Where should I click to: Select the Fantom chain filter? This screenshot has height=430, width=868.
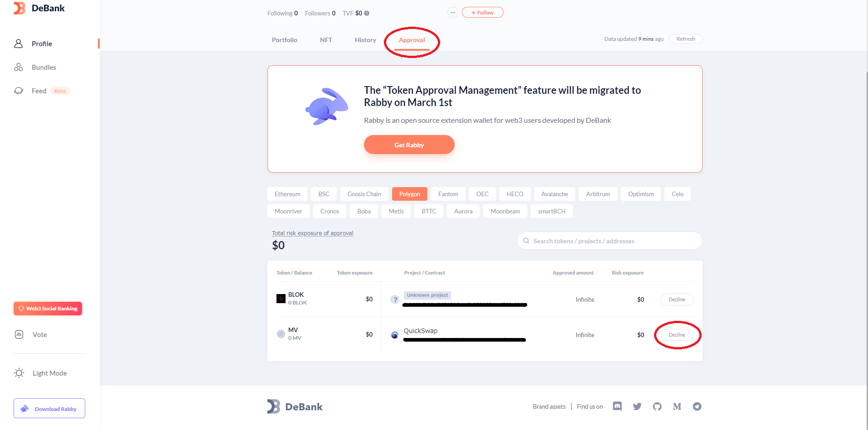(x=448, y=194)
